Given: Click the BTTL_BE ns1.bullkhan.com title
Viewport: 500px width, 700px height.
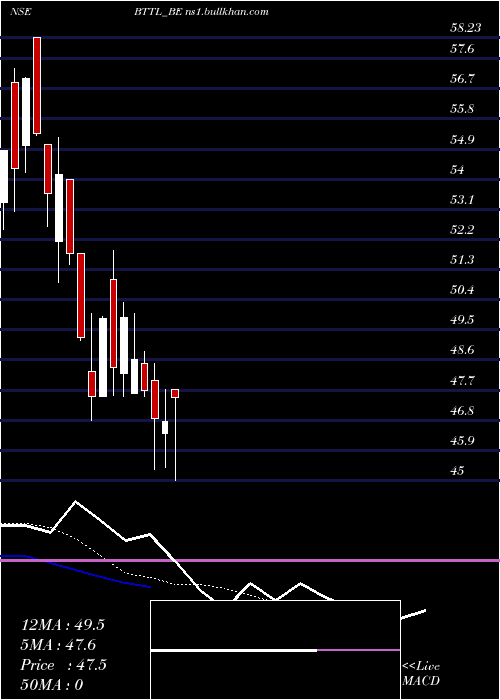Looking at the screenshot, I should coord(201,12).
